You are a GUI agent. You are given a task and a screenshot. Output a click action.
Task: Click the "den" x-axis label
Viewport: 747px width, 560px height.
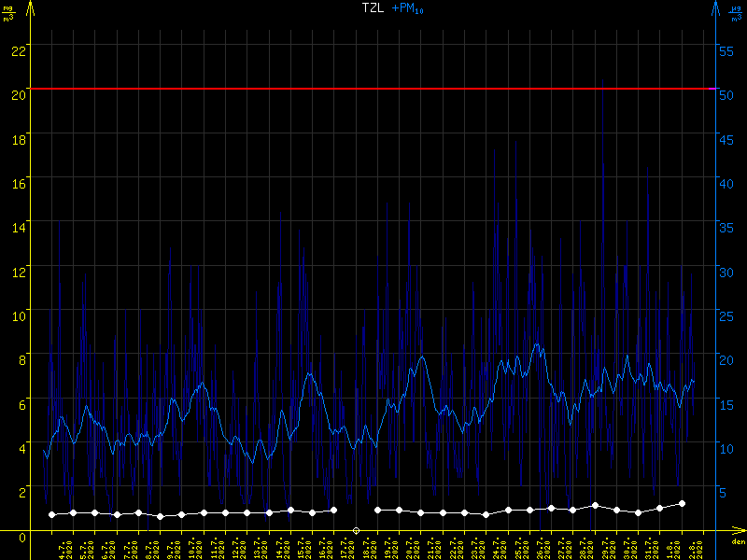737,541
